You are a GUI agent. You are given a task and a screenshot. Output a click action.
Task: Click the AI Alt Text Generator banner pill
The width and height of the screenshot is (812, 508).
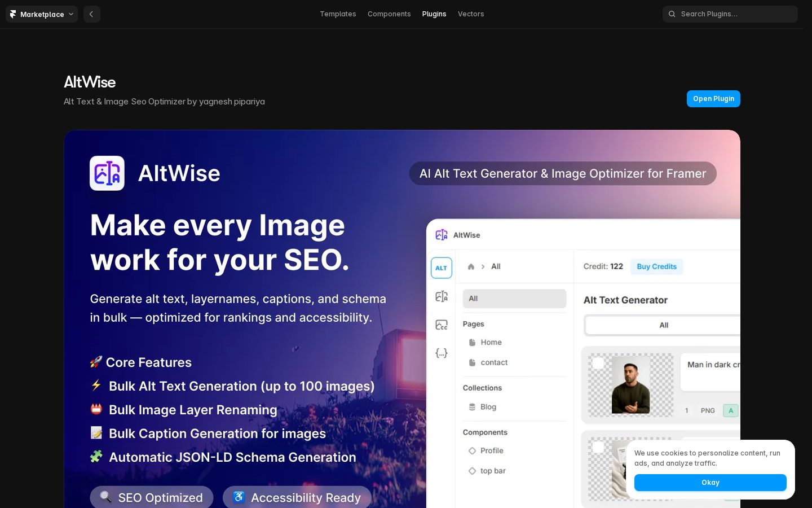(x=563, y=173)
